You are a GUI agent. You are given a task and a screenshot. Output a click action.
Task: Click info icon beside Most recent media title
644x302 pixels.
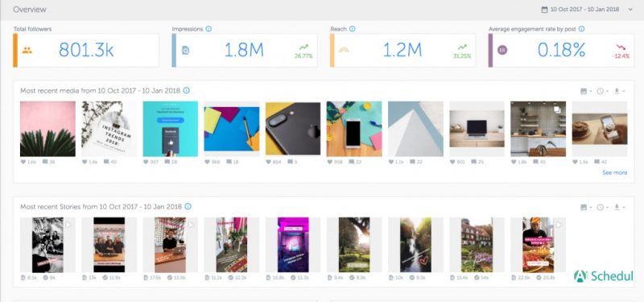tap(187, 90)
